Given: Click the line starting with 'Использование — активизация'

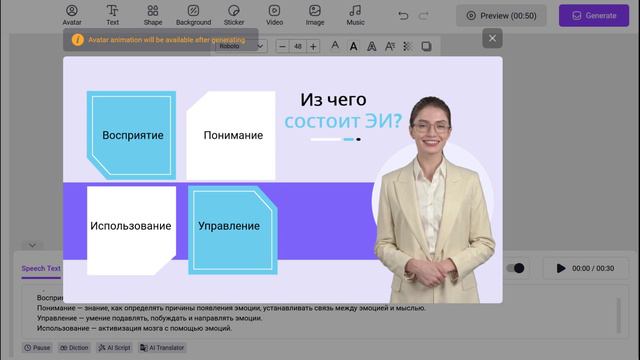Looking at the screenshot, I should coord(134,328).
